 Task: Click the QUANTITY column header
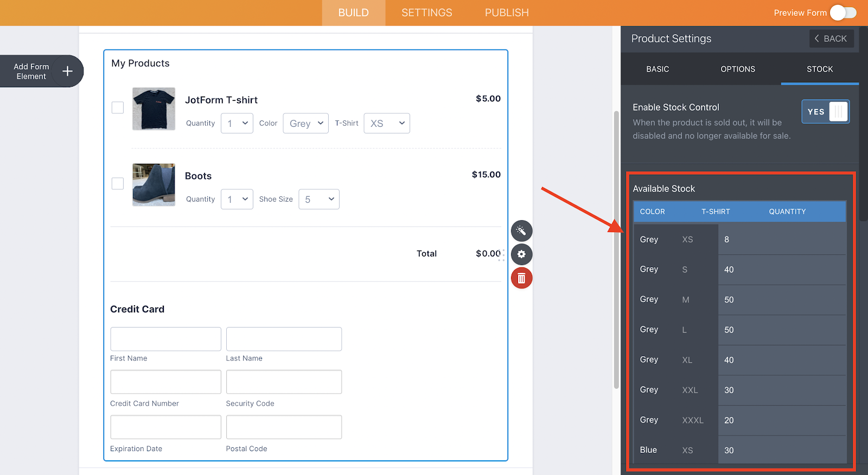pos(787,211)
